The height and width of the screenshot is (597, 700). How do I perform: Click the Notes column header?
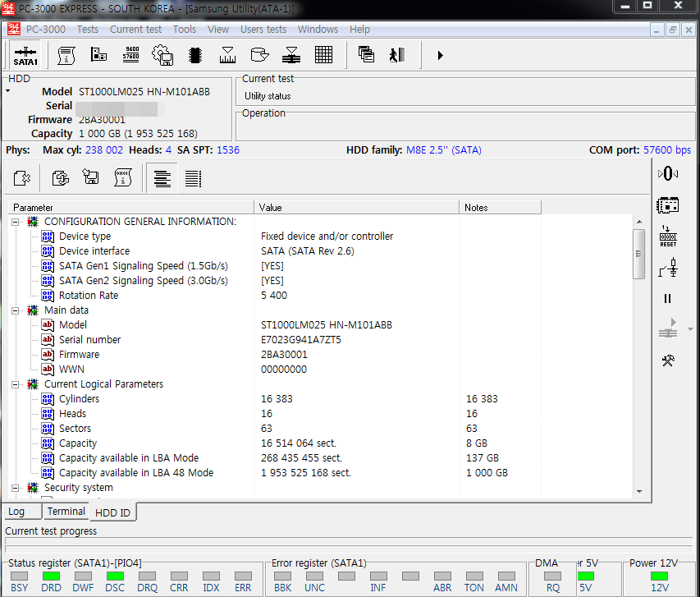click(501, 207)
